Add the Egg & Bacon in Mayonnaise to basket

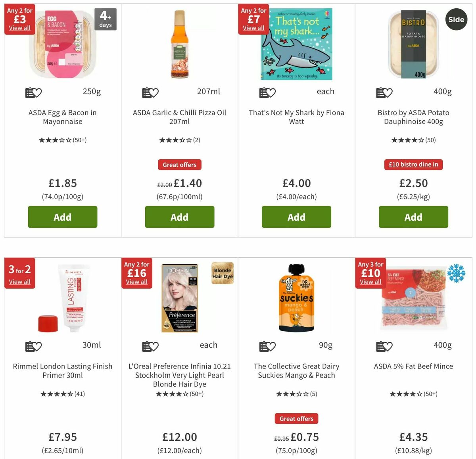pos(62,217)
